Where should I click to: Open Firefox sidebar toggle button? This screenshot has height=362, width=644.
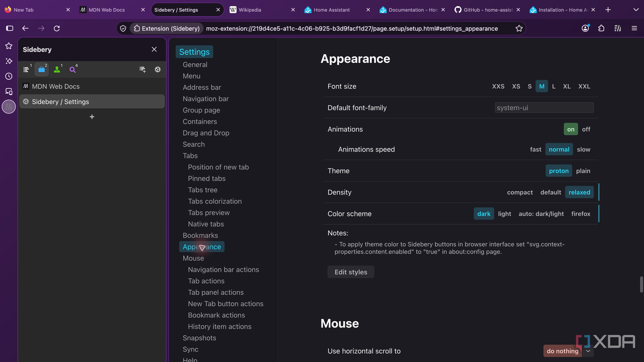click(x=10, y=28)
